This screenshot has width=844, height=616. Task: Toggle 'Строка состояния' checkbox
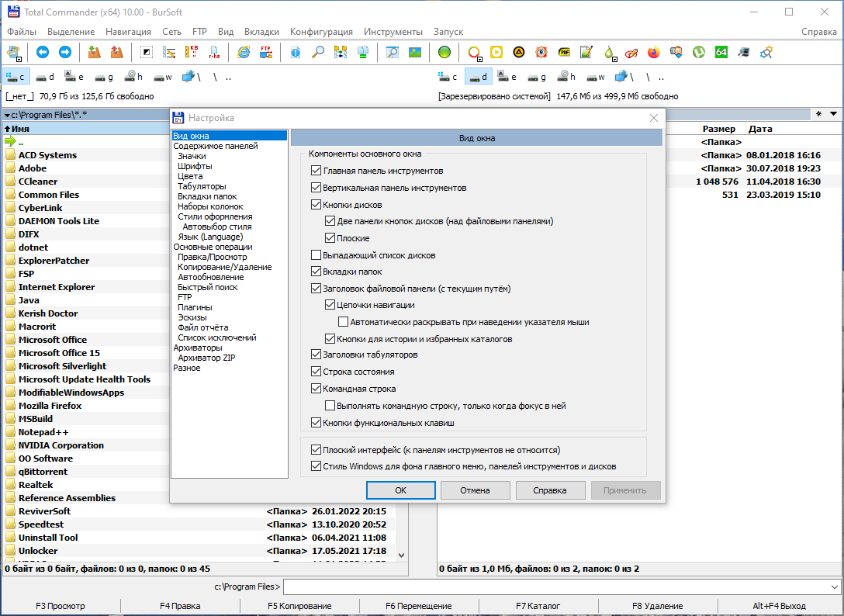tap(316, 372)
